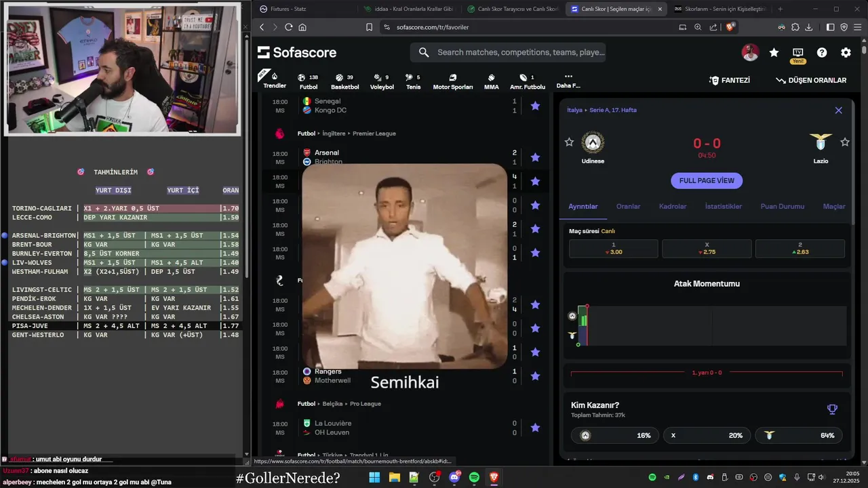Toggle favorite star for La Louvière match

coord(535,428)
